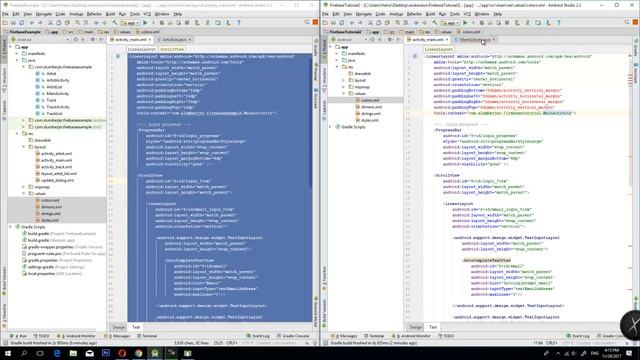Run app in left Android Studio window

145,23
